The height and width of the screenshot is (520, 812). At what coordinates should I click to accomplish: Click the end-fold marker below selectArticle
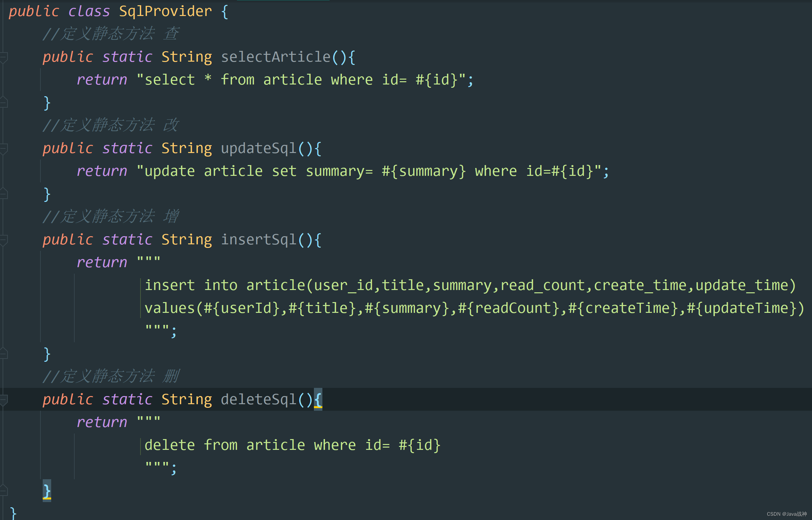(x=4, y=102)
